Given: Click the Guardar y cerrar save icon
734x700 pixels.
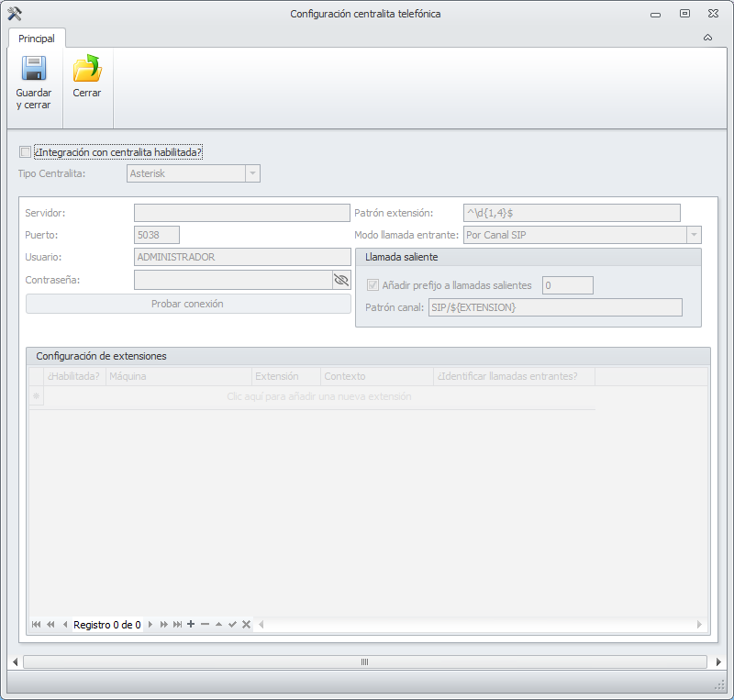Looking at the screenshot, I should tap(34, 70).
